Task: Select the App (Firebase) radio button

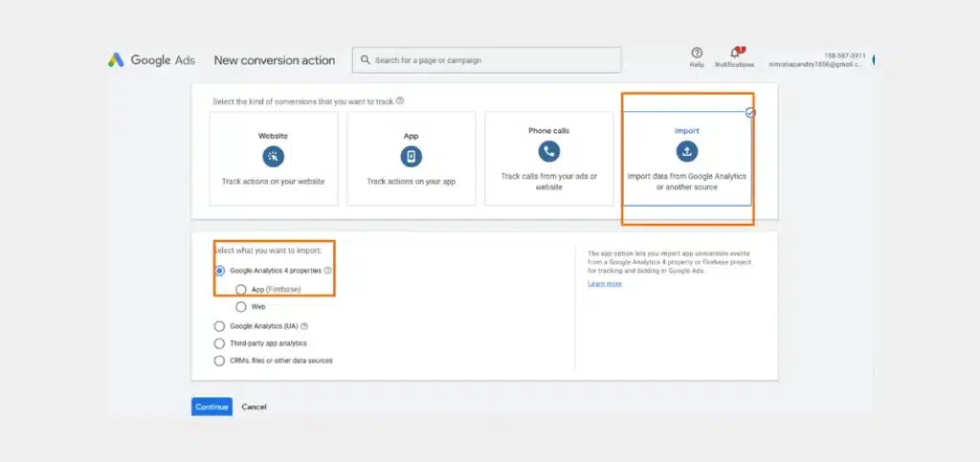Action: tap(240, 290)
